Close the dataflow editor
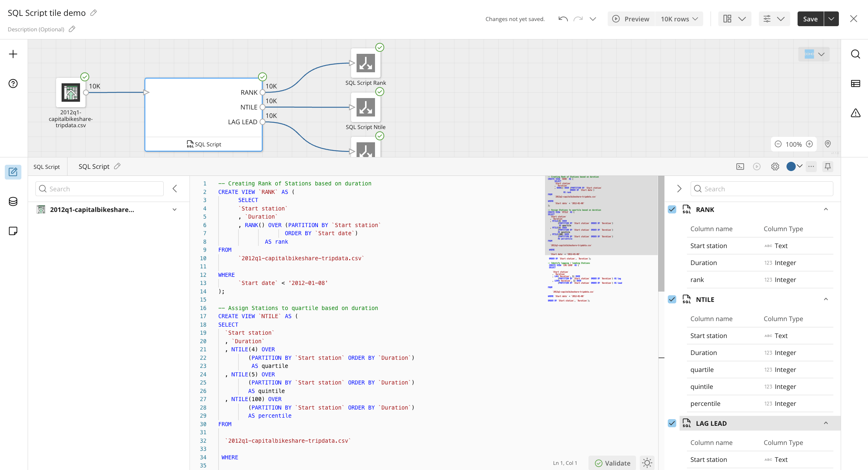Viewport: 868px width, 470px height. [x=854, y=19]
